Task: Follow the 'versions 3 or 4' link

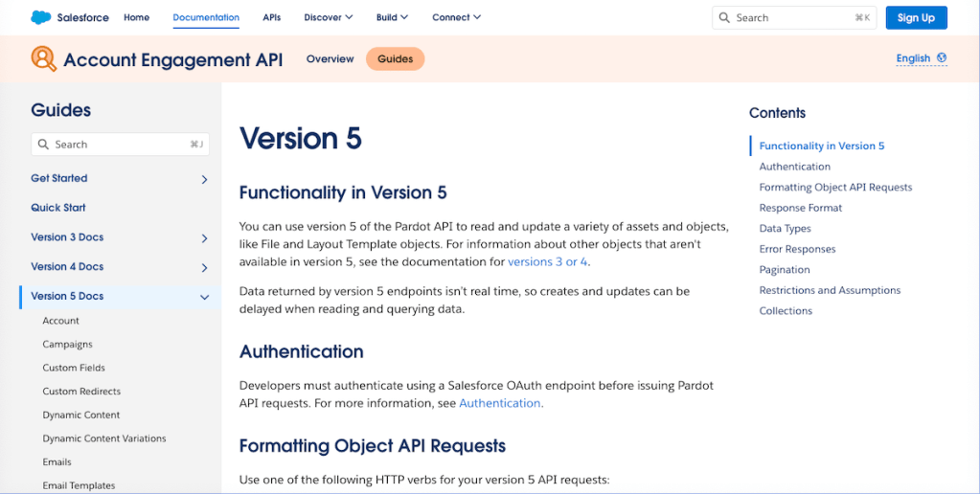Action: coord(548,261)
